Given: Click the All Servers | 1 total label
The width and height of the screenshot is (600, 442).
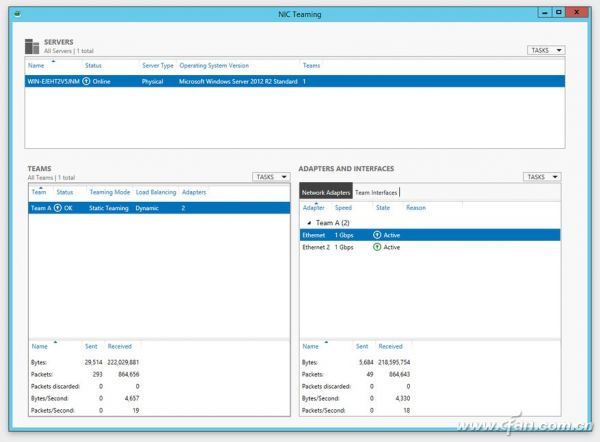Looking at the screenshot, I should [68, 51].
